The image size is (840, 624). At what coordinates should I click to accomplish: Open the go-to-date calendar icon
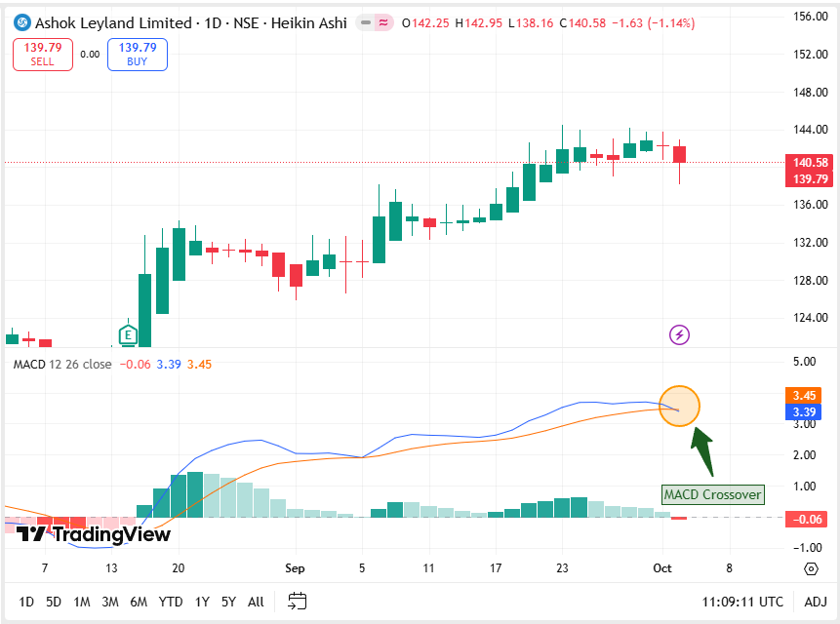coord(298,602)
